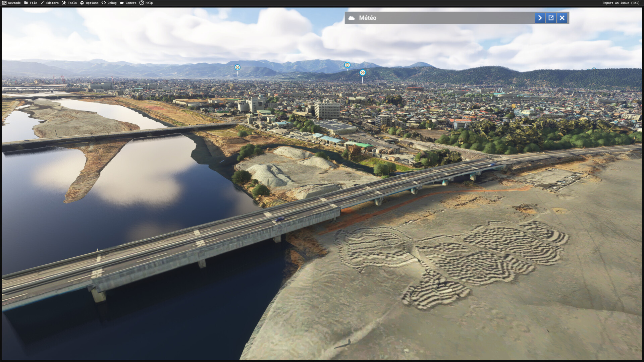644x362 pixels.
Task: Select the leftmost heliport marker on the mountains
Action: [237, 67]
